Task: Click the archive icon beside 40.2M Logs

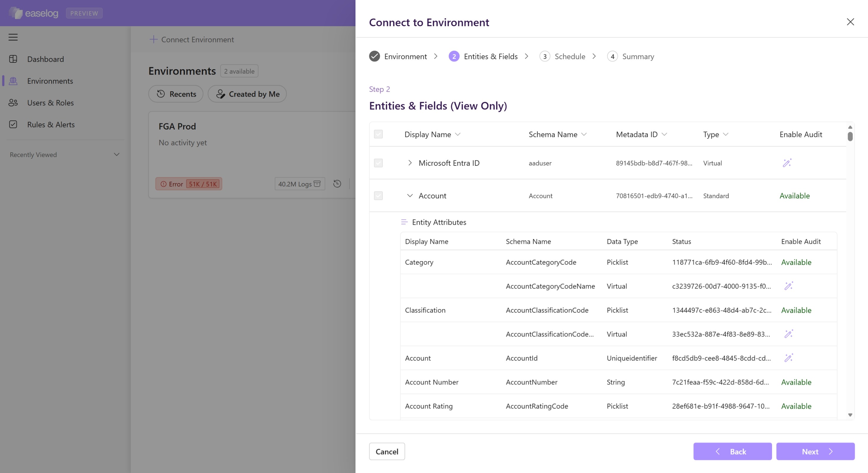Action: (x=317, y=184)
